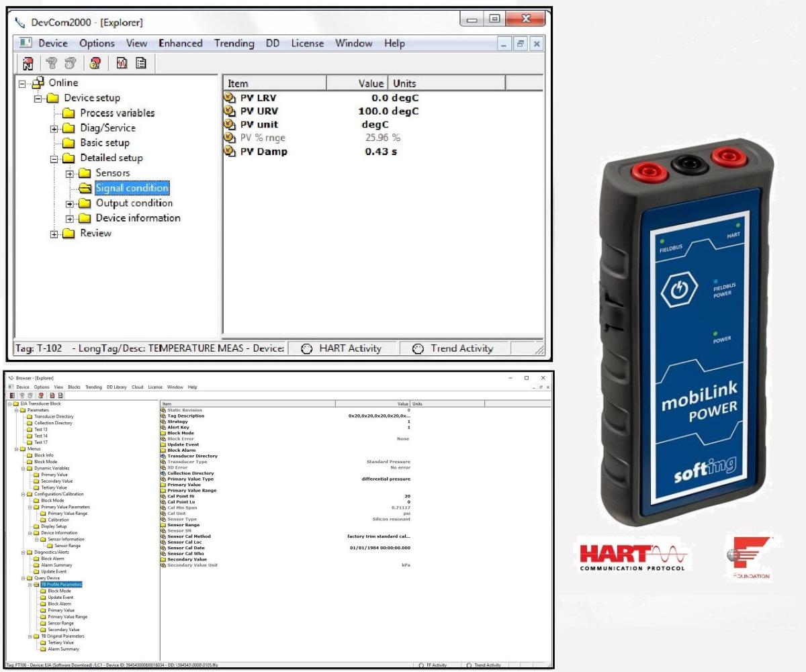
Task: Click the Basic setup folder icon
Action: tap(68, 143)
